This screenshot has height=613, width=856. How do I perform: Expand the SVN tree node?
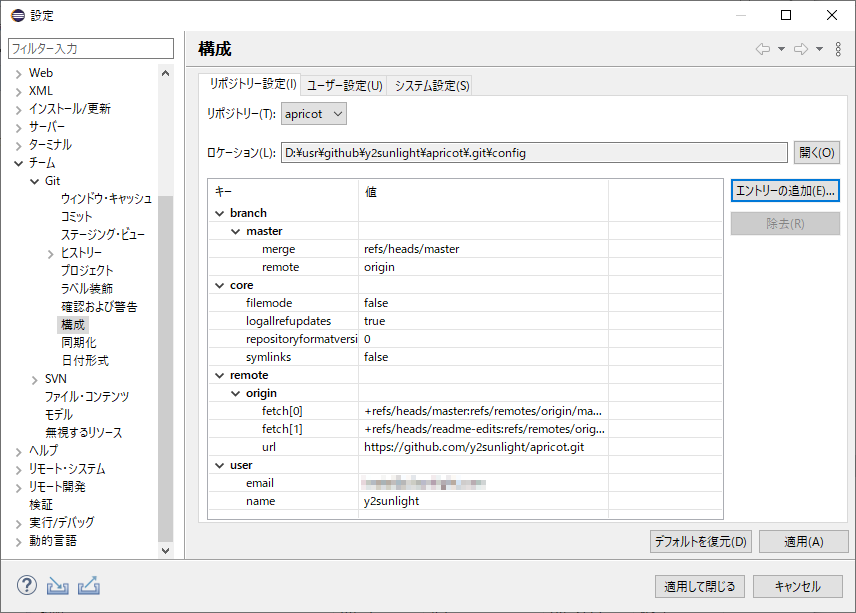[x=35, y=379]
